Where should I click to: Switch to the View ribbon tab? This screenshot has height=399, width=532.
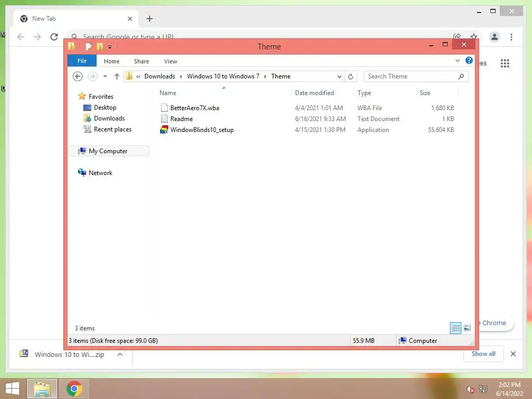(x=170, y=61)
